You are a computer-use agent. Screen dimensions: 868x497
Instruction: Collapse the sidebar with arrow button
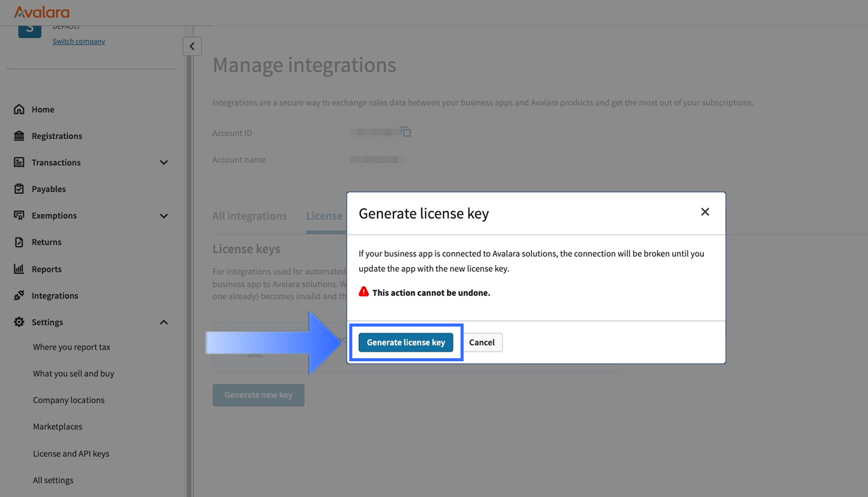[x=192, y=46]
